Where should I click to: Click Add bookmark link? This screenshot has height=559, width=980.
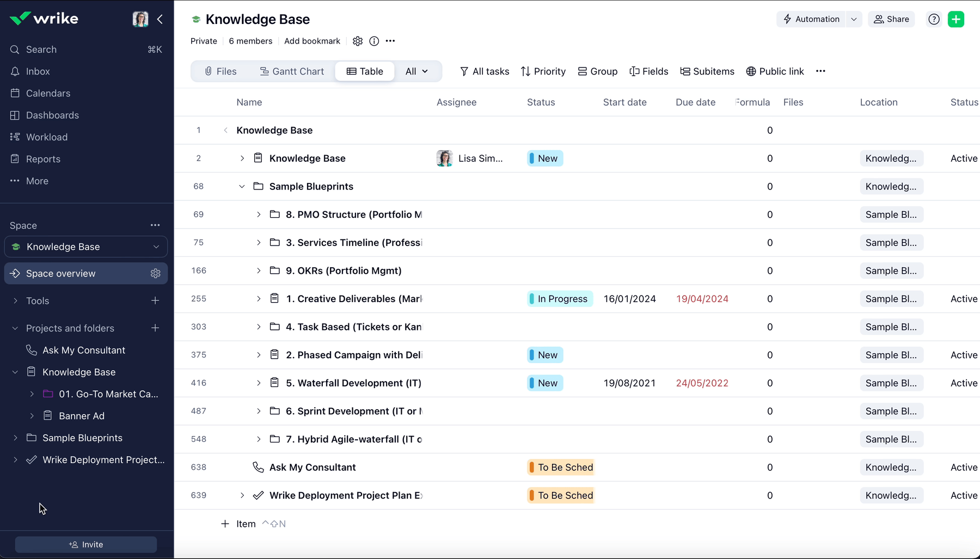[312, 41]
